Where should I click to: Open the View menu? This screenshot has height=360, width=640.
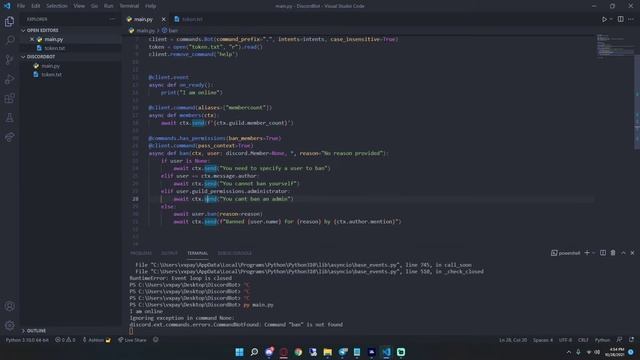pyautogui.click(x=79, y=6)
